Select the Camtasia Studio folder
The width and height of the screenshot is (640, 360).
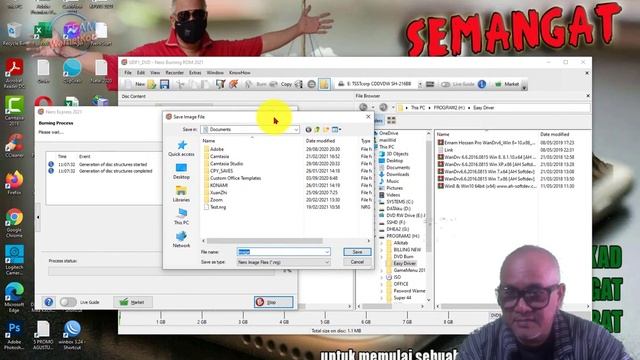click(223, 164)
